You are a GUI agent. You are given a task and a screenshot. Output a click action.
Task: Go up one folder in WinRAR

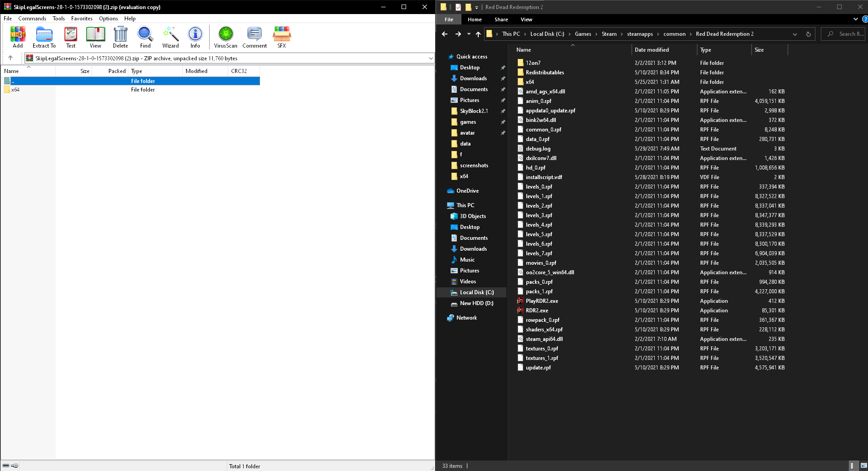click(x=10, y=58)
